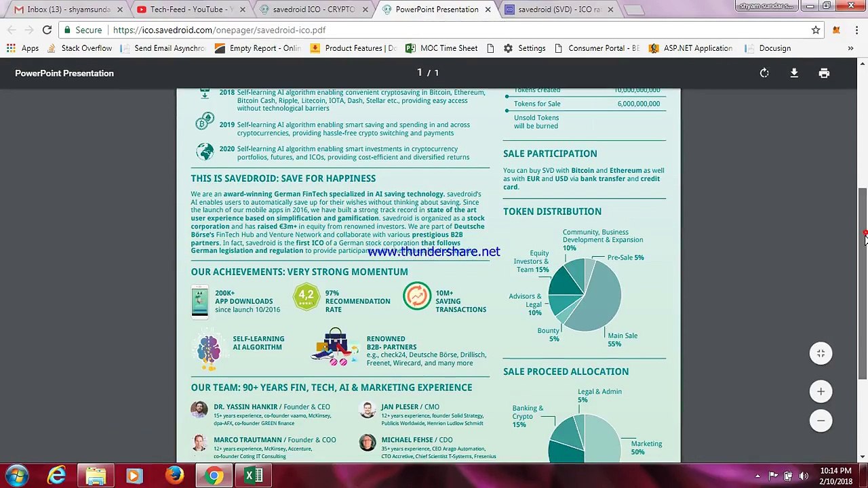Reload the current page
The width and height of the screenshot is (868, 488).
(47, 30)
